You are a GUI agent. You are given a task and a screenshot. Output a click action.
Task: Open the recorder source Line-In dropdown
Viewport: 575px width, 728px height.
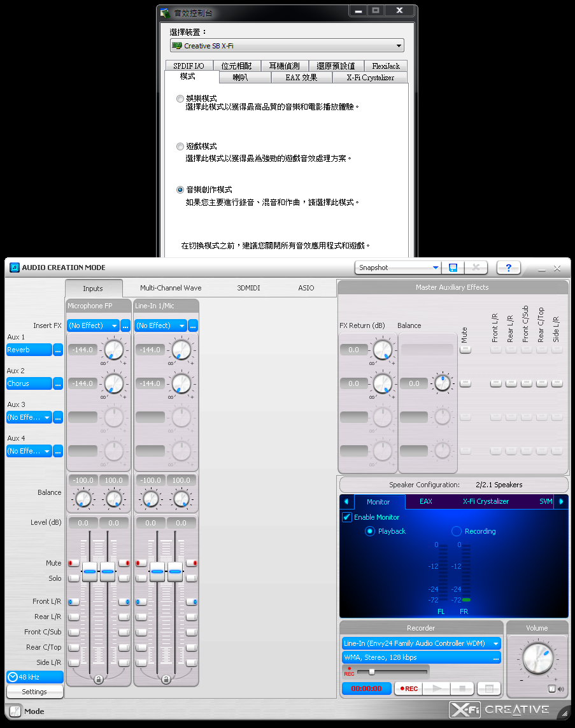[422, 643]
